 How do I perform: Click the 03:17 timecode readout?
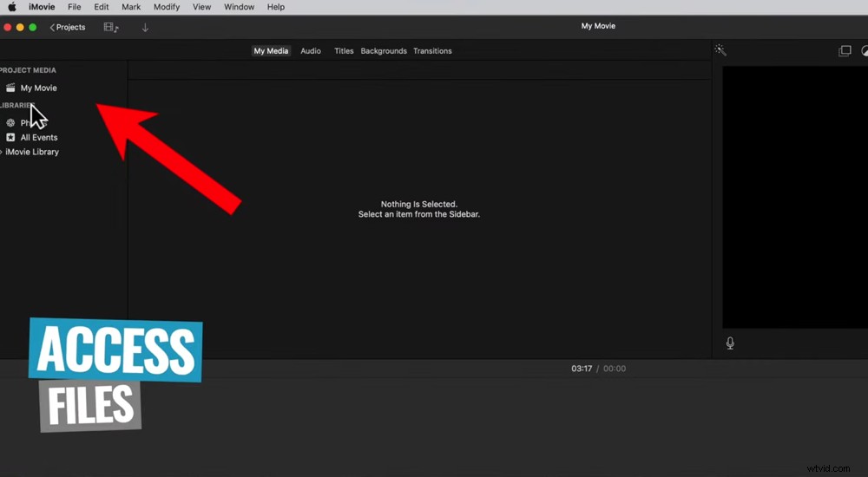(582, 369)
